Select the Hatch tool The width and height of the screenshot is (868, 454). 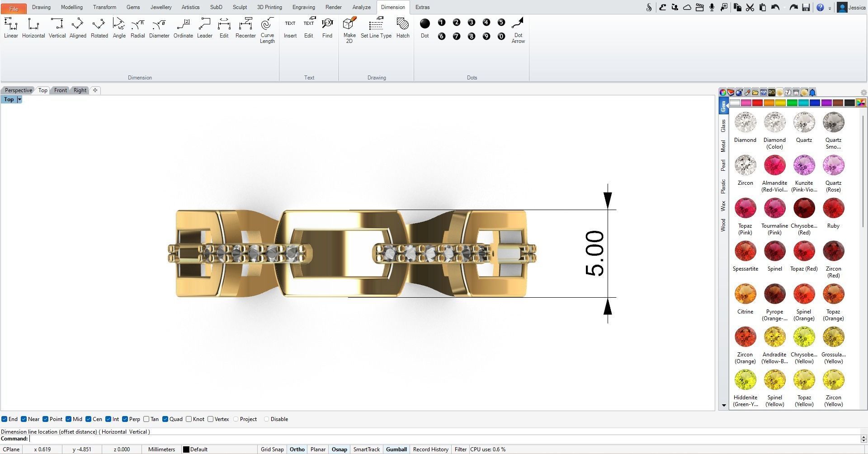click(403, 28)
